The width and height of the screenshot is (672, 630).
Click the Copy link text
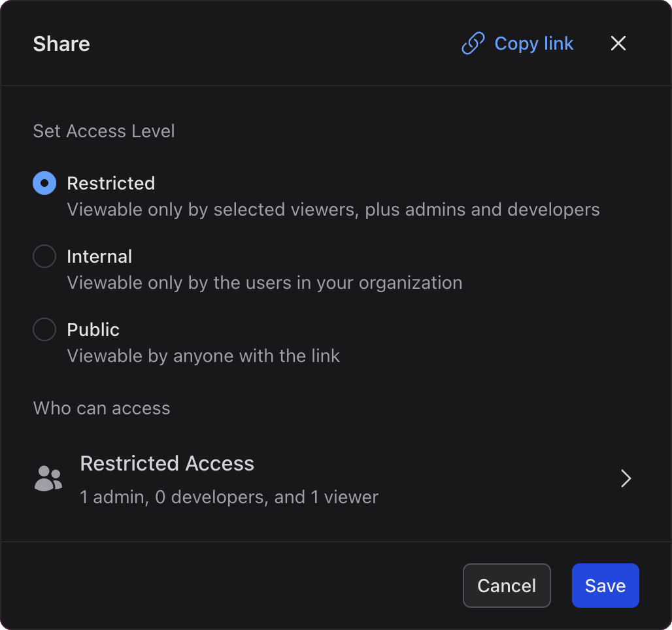533,44
